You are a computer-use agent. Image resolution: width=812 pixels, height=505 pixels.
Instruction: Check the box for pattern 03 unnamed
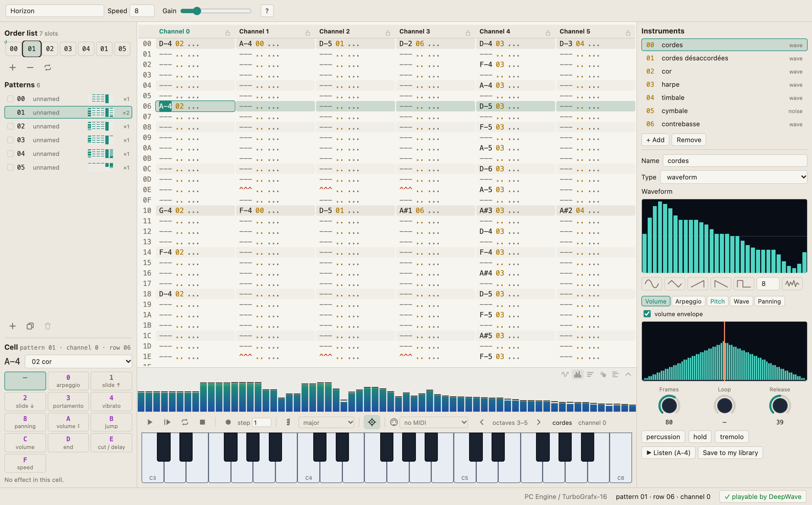[x=10, y=140]
